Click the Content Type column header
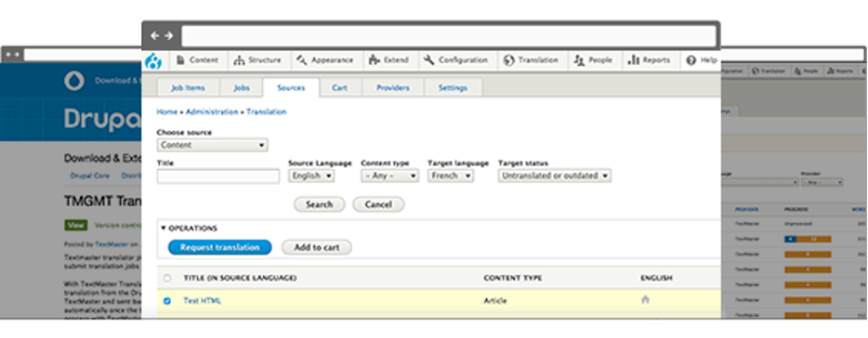Viewport: 868px width, 338px height. pyautogui.click(x=513, y=279)
